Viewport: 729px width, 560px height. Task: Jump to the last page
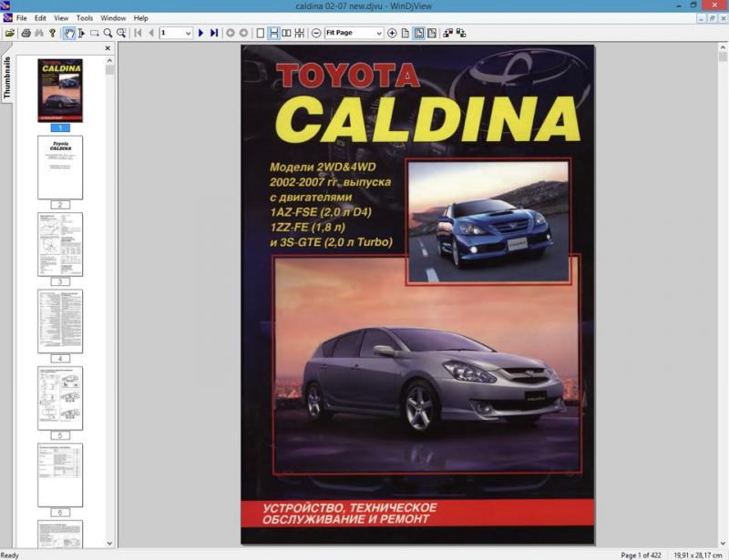tap(214, 33)
